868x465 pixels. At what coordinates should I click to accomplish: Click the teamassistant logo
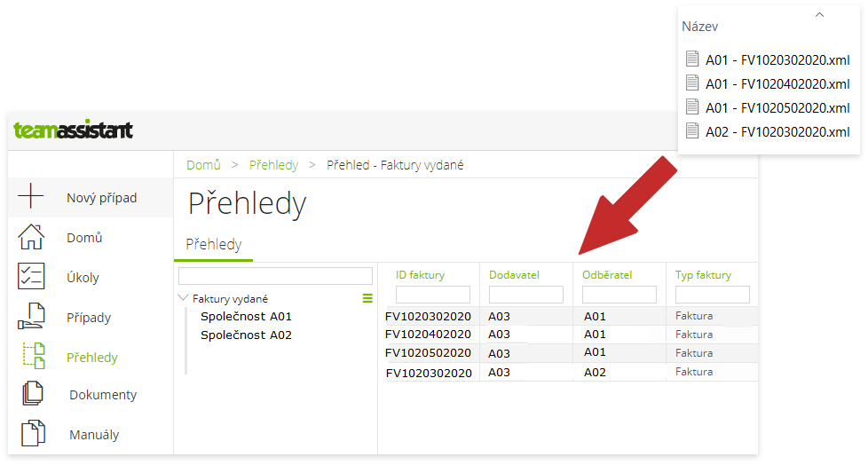(x=73, y=130)
